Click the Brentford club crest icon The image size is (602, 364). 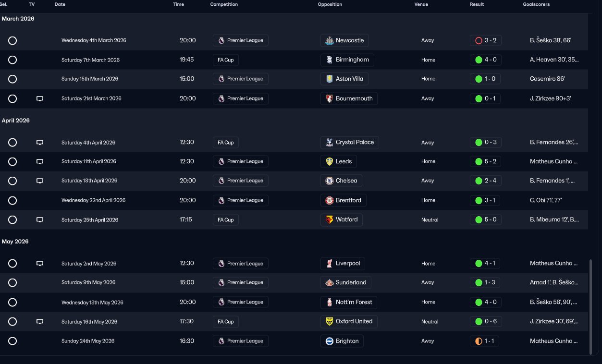329,200
